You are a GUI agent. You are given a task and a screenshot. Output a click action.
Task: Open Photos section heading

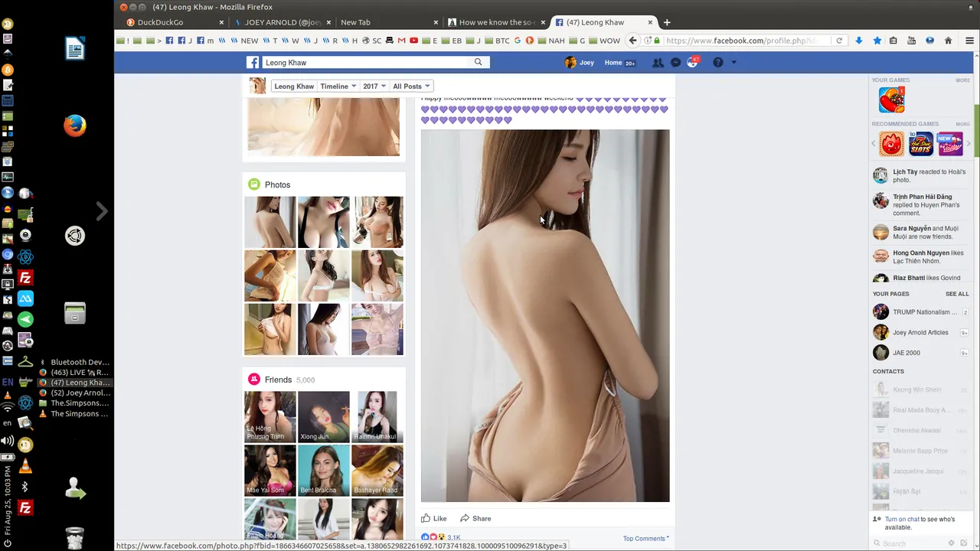click(277, 184)
